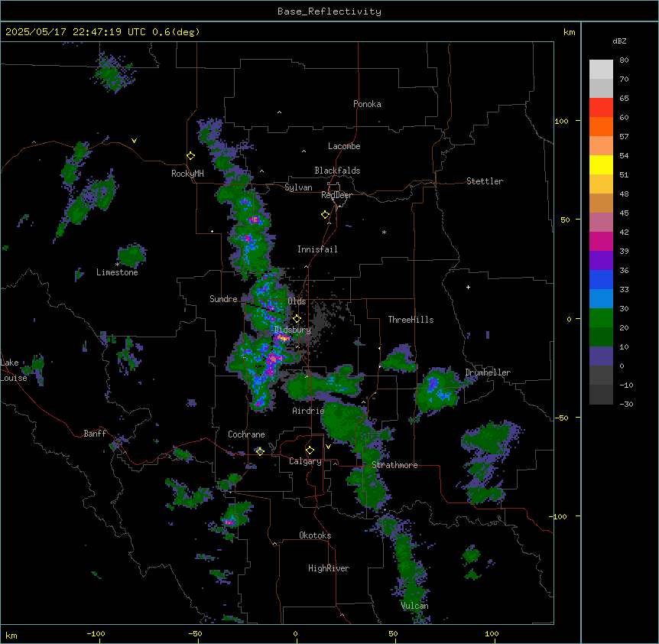Click the Banff town label
The height and width of the screenshot is (644, 659).
tap(95, 434)
